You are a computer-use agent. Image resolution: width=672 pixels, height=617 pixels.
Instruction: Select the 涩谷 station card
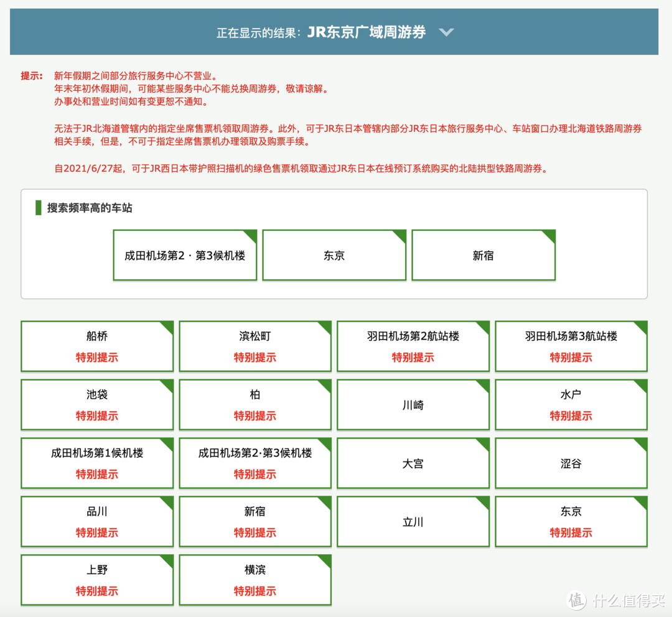[571, 463]
